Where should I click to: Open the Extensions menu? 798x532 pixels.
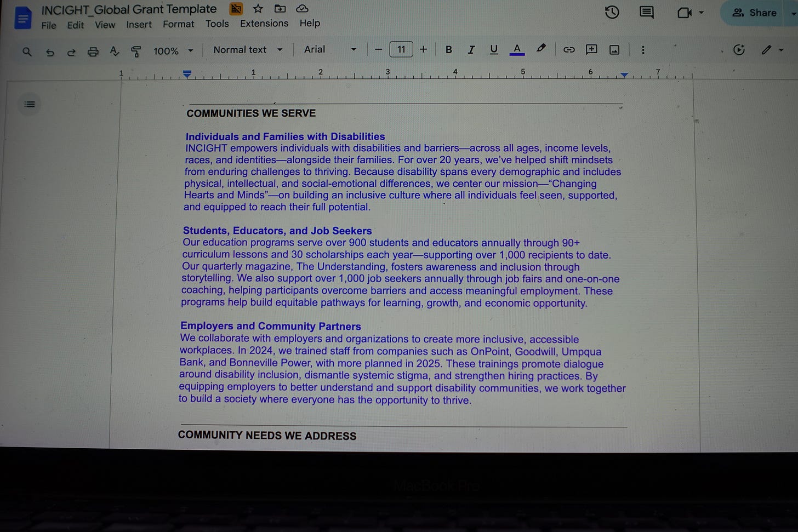264,24
